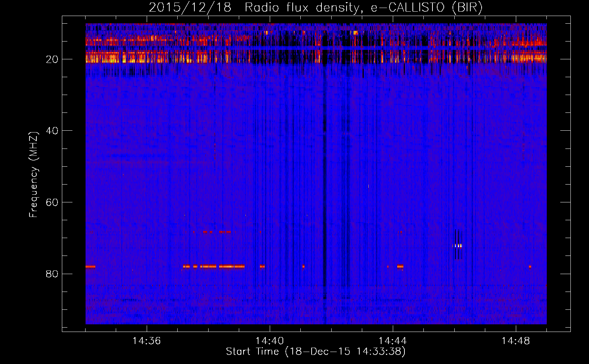589x364 pixels.
Task: Click the 80 MHz frequency tick label
Action: point(52,274)
